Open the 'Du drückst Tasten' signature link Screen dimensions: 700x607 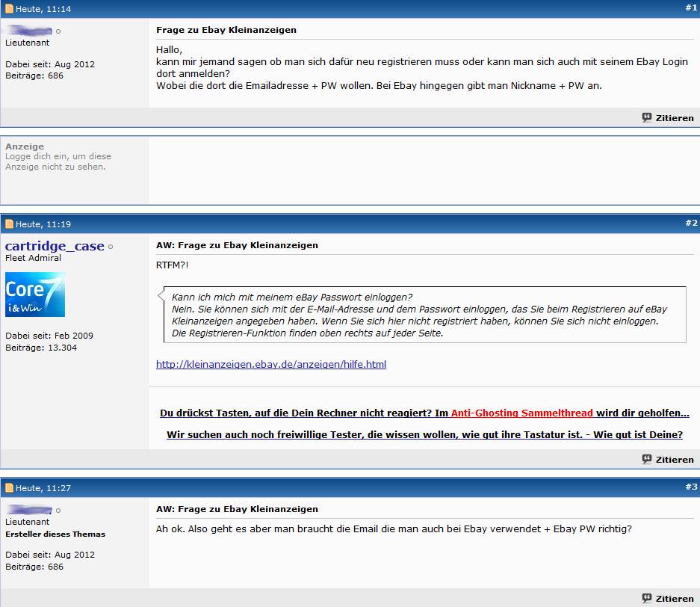pos(303,413)
